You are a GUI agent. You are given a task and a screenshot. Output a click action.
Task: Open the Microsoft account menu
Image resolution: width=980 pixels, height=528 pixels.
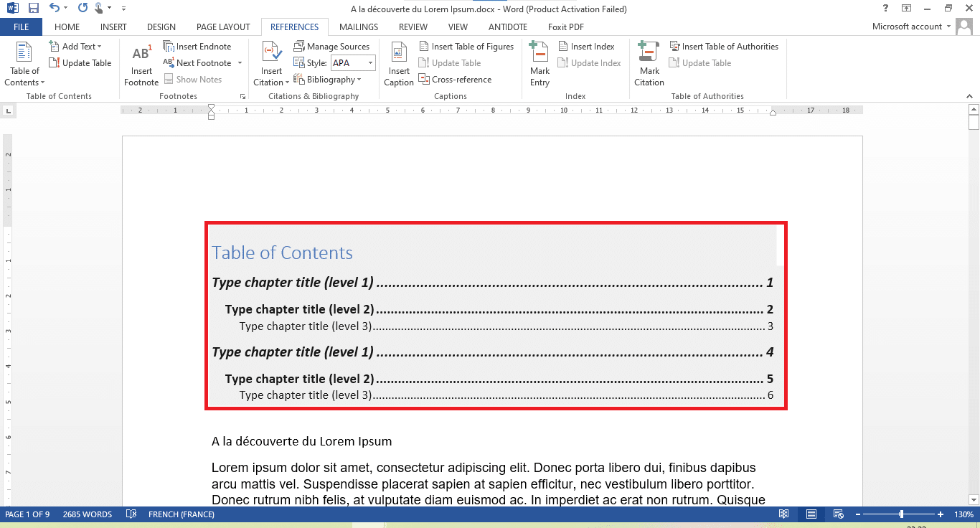[x=911, y=27]
